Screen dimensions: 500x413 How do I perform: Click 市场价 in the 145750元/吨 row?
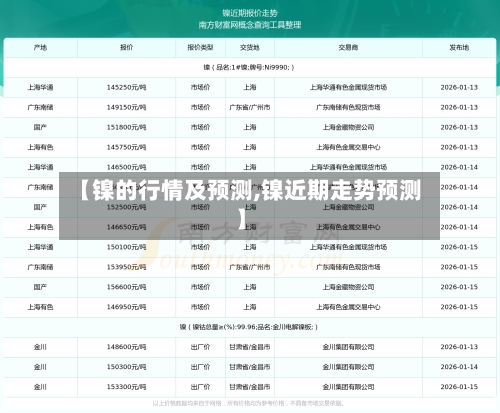(x=200, y=147)
